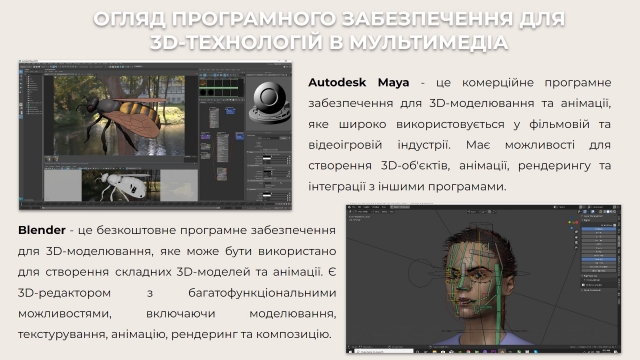
Task: Select the blue node at top of Maya Hypershade graph
Action: click(x=230, y=111)
